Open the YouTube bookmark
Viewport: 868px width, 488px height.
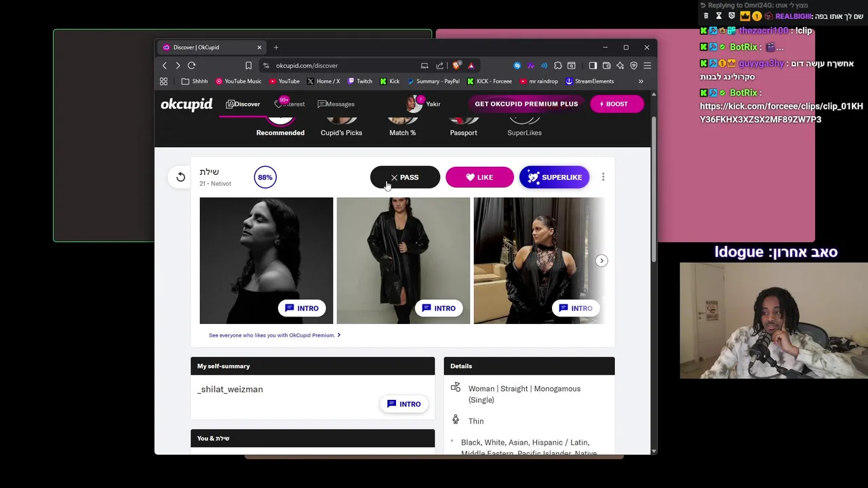285,81
